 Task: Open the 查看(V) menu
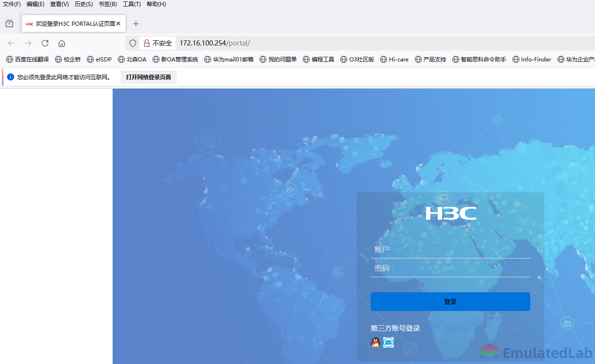point(59,4)
